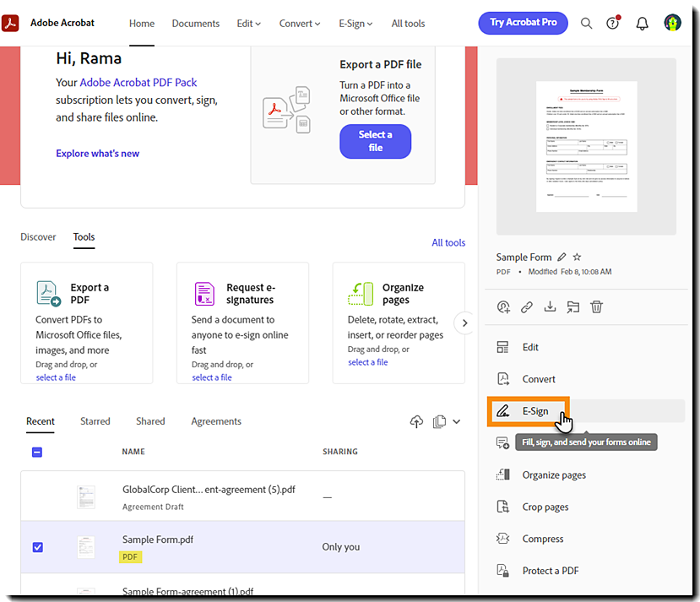Upload a file using the cloud icon

click(416, 421)
